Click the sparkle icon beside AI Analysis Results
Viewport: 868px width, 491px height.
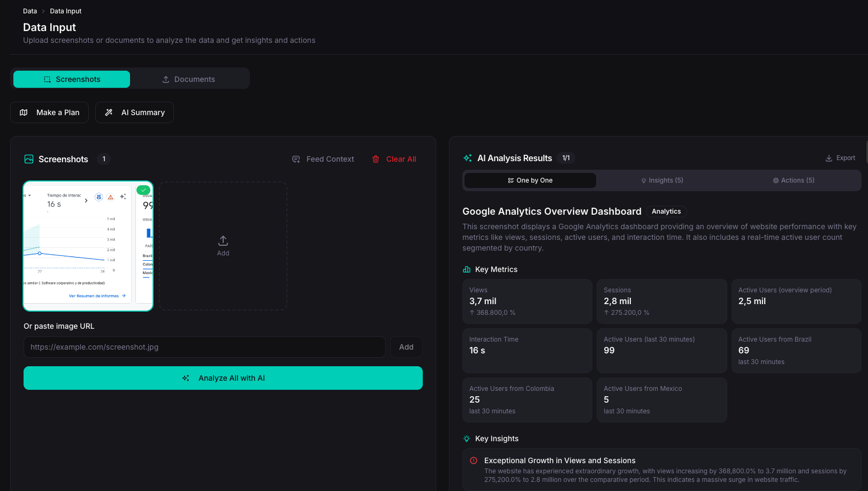(467, 158)
